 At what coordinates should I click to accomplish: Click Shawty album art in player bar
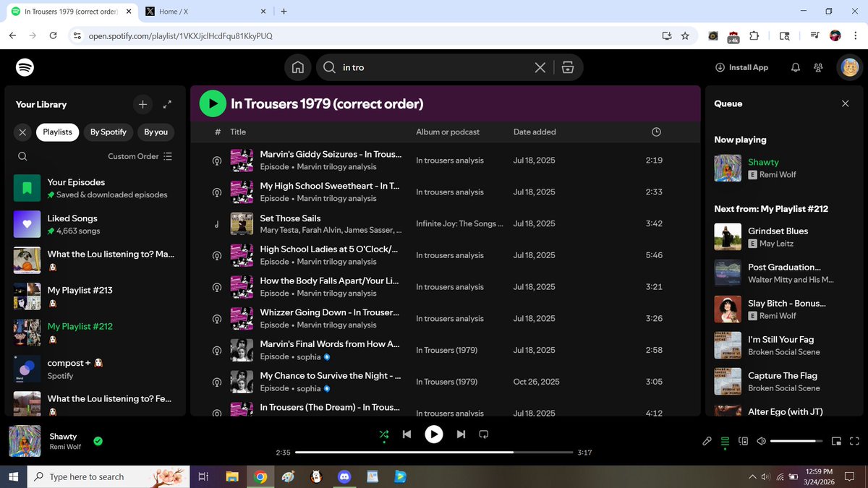(x=25, y=441)
